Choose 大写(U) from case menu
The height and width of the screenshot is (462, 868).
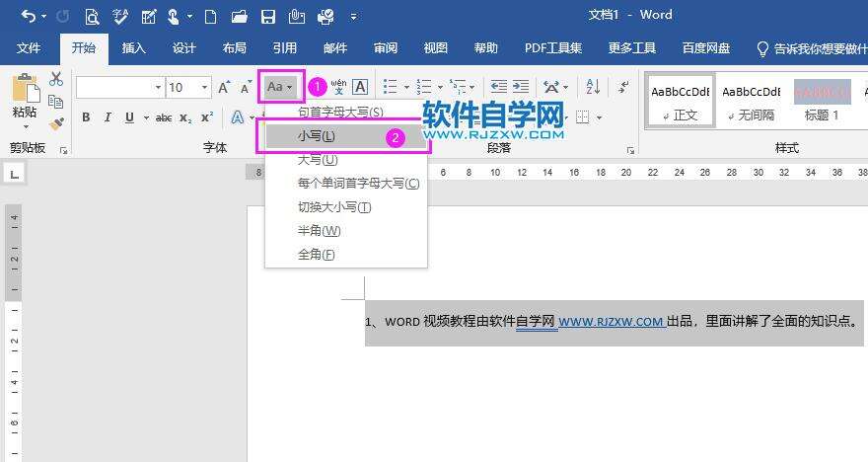tap(346, 160)
